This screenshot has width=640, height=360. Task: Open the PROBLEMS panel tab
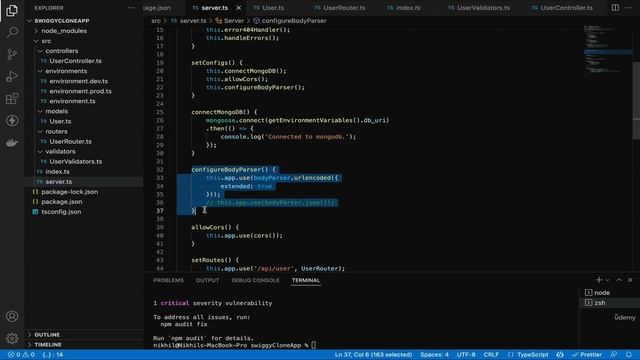click(x=168, y=280)
